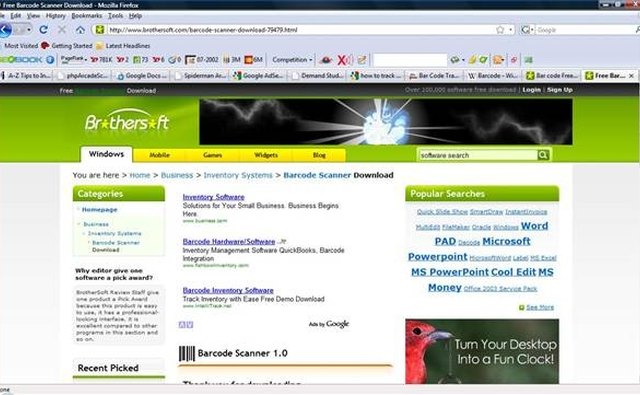Open the View menu
The width and height of the screenshot is (640, 395).
point(33,16)
